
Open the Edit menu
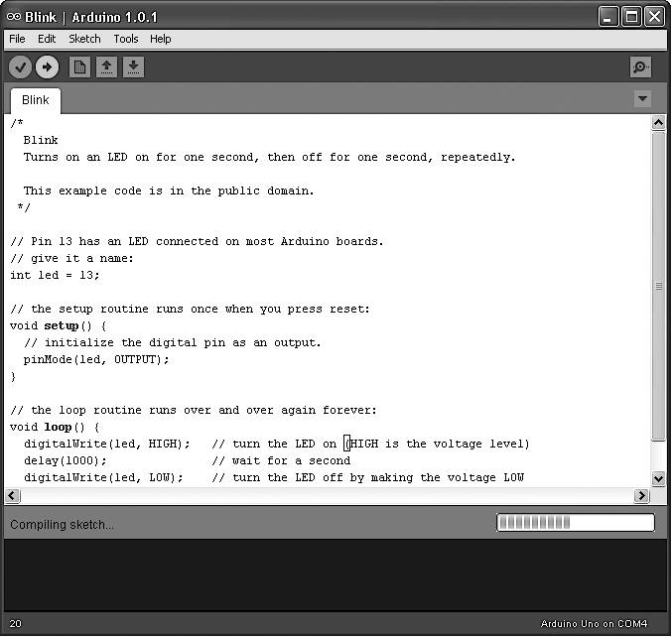pyautogui.click(x=47, y=39)
